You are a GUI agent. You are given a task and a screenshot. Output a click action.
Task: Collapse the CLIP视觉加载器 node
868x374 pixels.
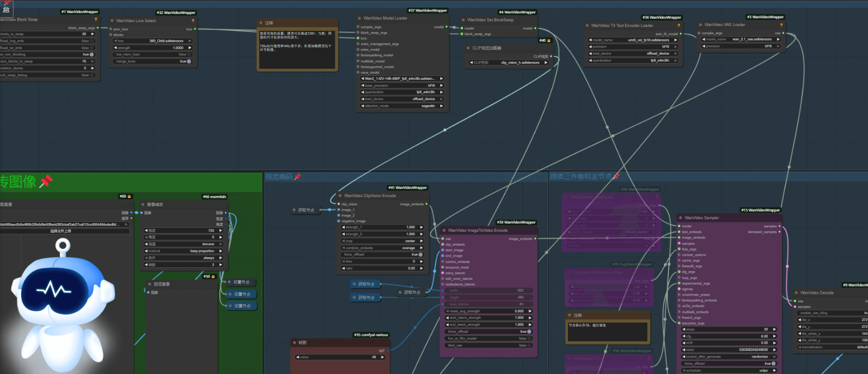click(468, 48)
